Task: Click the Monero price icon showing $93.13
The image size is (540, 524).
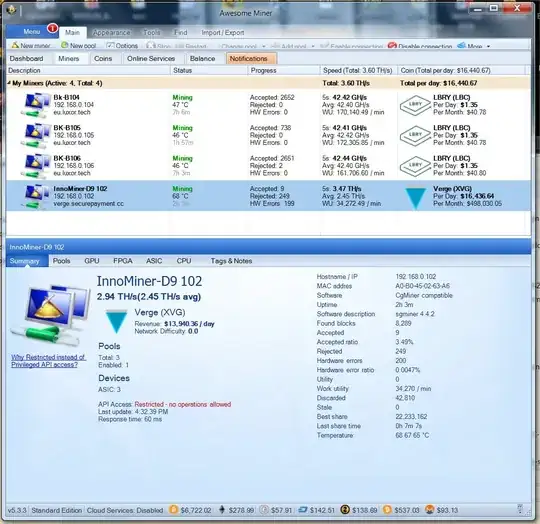Action: click(429, 510)
